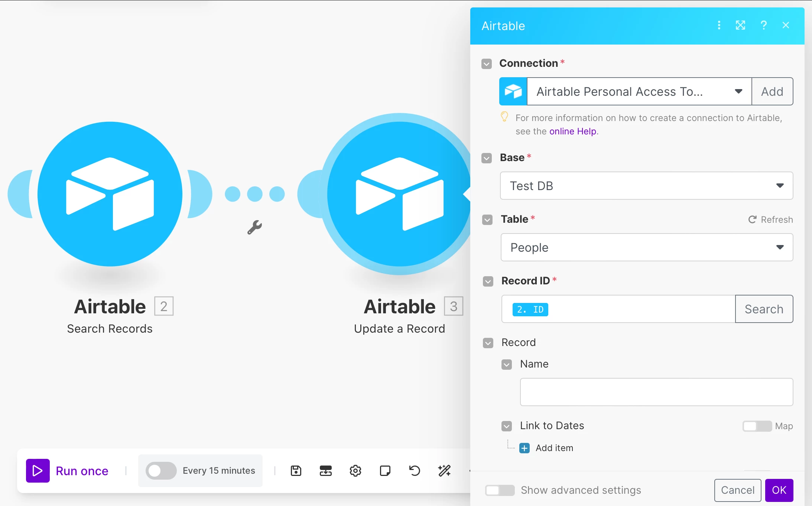This screenshot has height=506, width=812.
Task: Click the Record ID input field
Action: point(618,309)
